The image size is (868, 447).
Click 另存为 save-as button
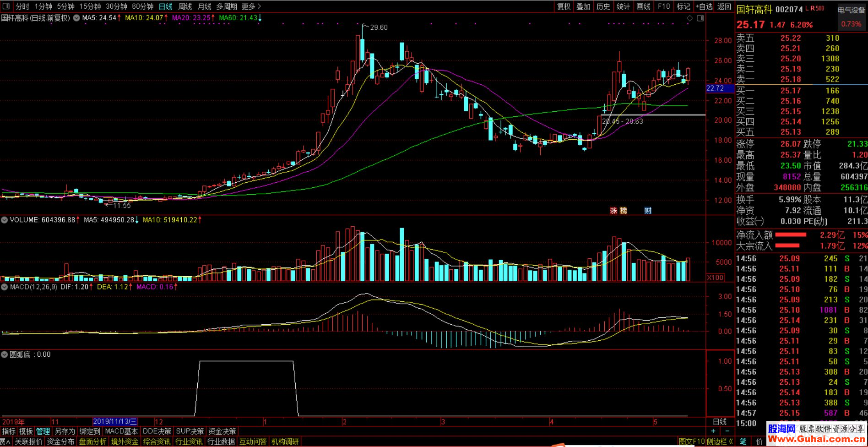[65, 431]
